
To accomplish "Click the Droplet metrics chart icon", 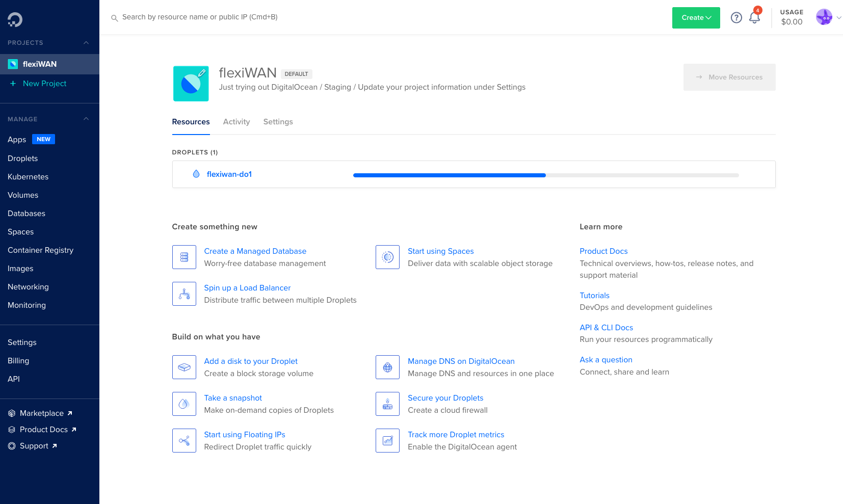I will point(387,441).
